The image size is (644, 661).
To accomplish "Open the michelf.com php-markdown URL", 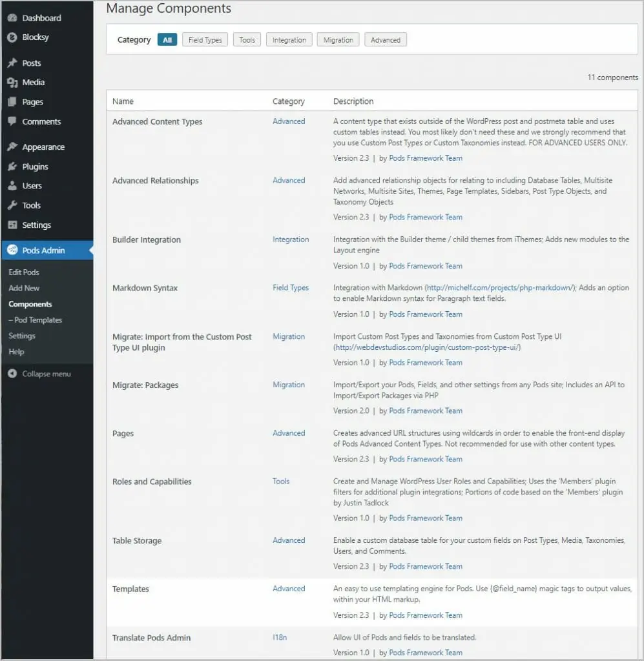I will [500, 287].
